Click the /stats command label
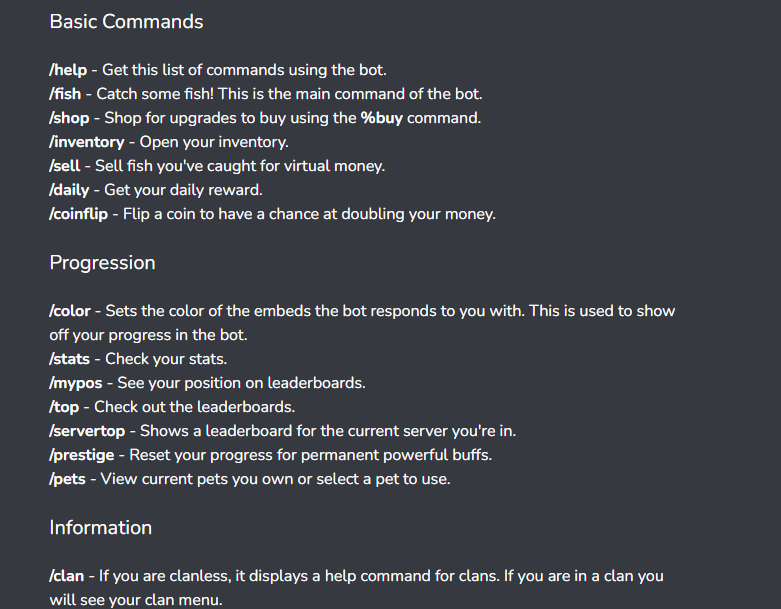 coord(70,359)
